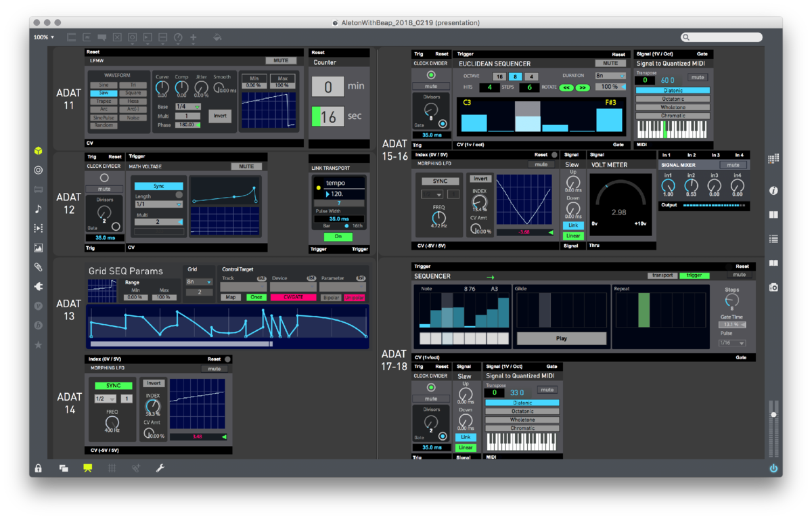The height and width of the screenshot is (519, 812).
Task: Select the Noise waveform
Action: tap(133, 117)
